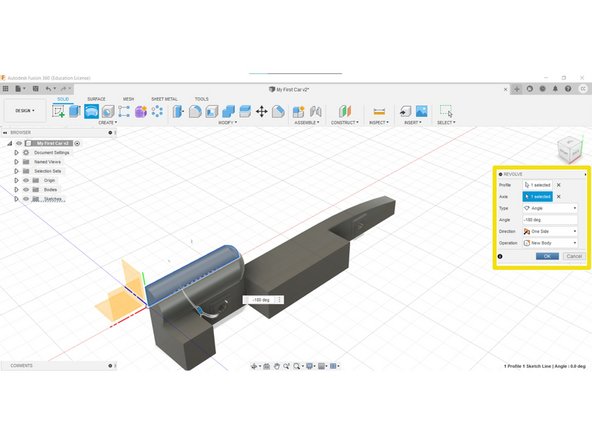This screenshot has width=592, height=444.
Task: Open the Help question mark icon
Action: pyautogui.click(x=568, y=89)
